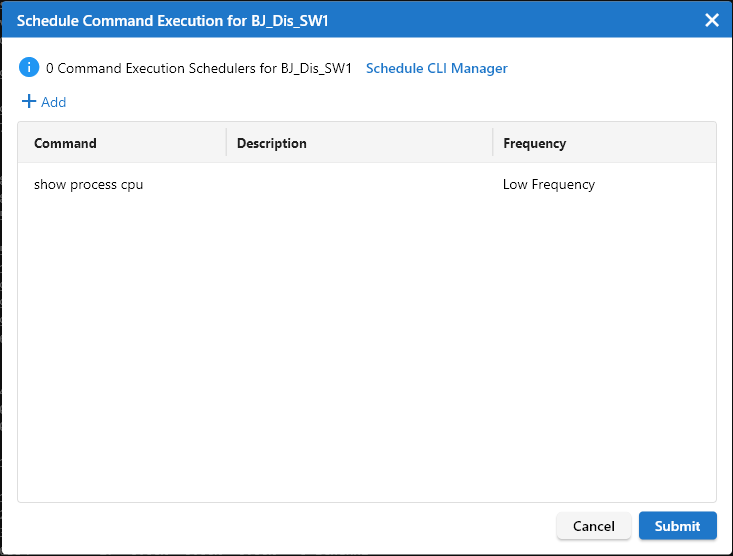
Task: Sort by the Command column header
Action: pyautogui.click(x=65, y=143)
